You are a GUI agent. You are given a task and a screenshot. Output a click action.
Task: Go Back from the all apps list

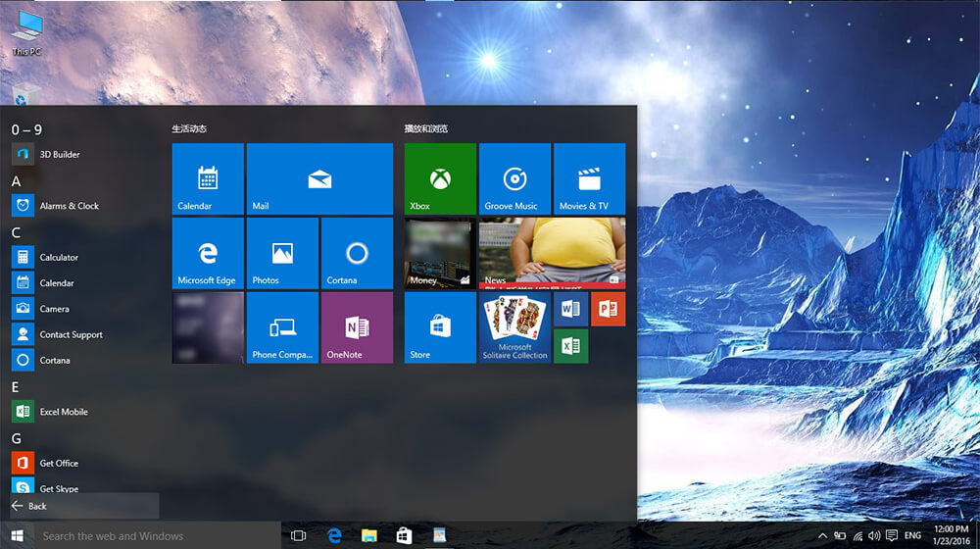84,506
